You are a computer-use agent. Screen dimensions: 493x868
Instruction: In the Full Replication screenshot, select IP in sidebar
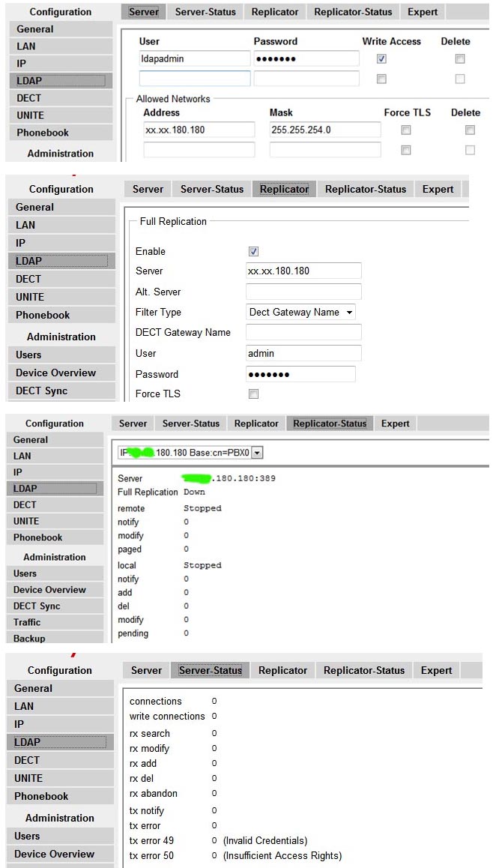coord(62,242)
